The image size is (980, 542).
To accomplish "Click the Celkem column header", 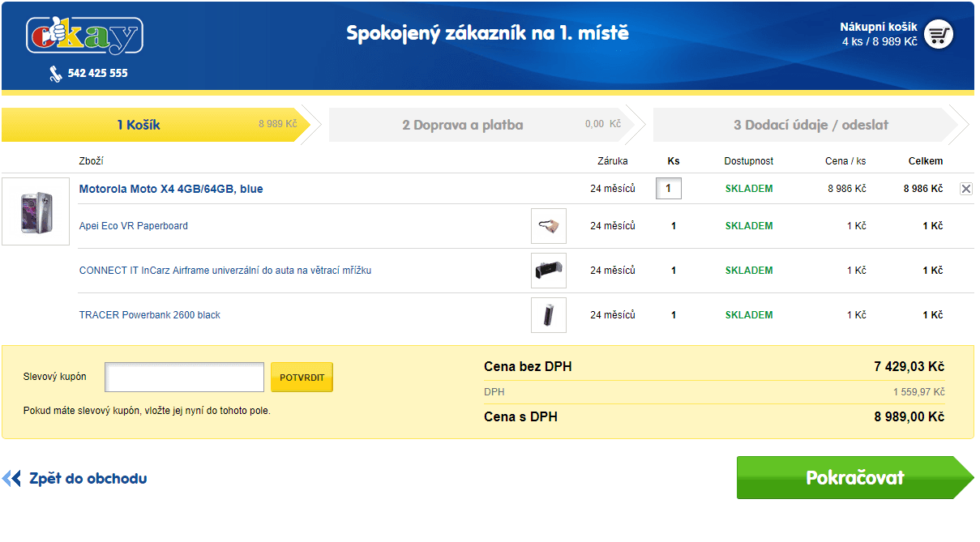I will (x=926, y=161).
